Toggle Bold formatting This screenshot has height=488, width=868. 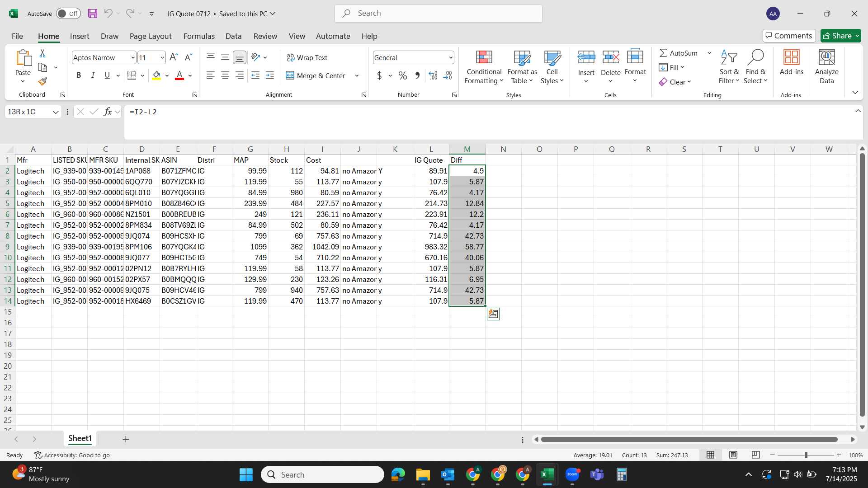pos(79,75)
